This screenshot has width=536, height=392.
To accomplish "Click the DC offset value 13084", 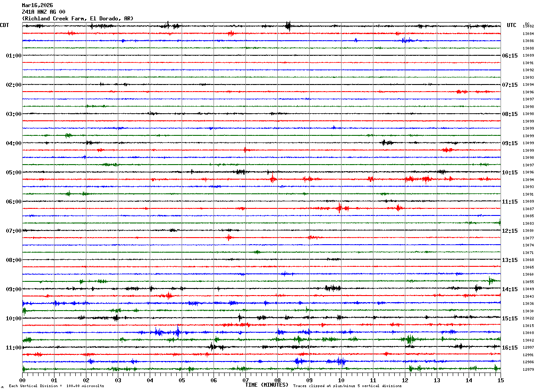I will pos(528,34).
